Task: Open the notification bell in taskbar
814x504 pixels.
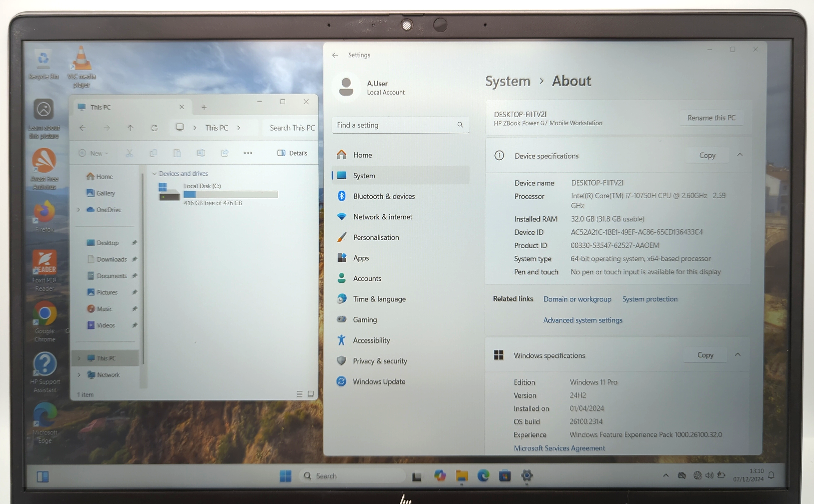Action: click(771, 475)
